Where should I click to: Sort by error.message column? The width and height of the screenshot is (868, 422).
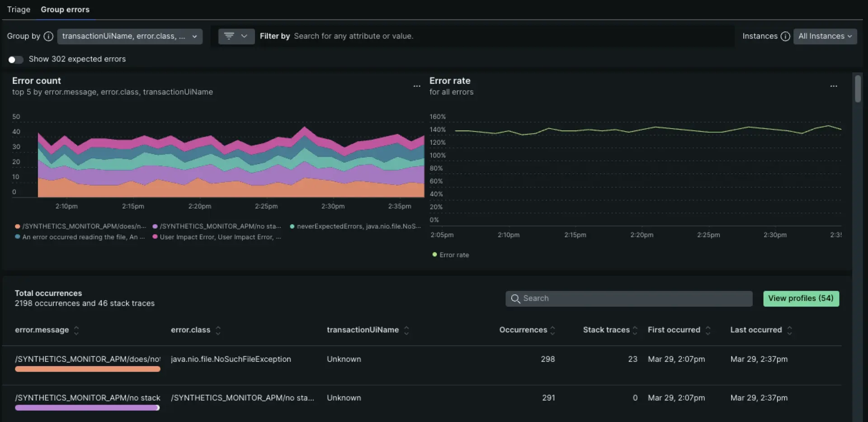tap(76, 330)
